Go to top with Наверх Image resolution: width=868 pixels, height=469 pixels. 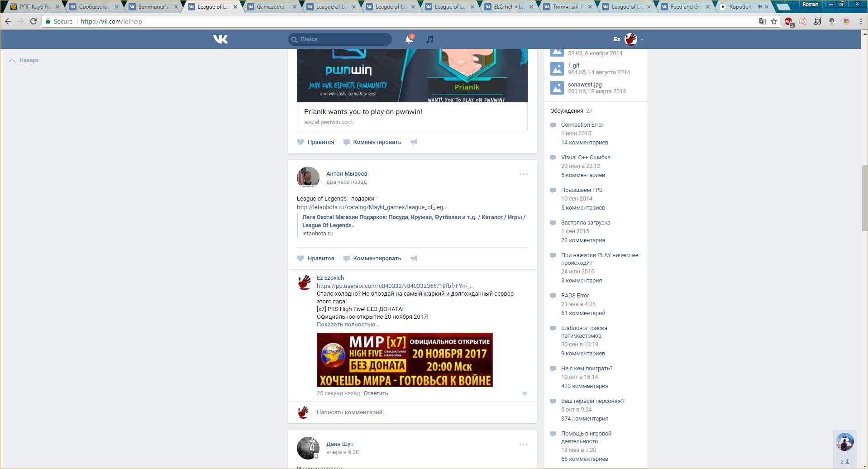[x=24, y=60]
